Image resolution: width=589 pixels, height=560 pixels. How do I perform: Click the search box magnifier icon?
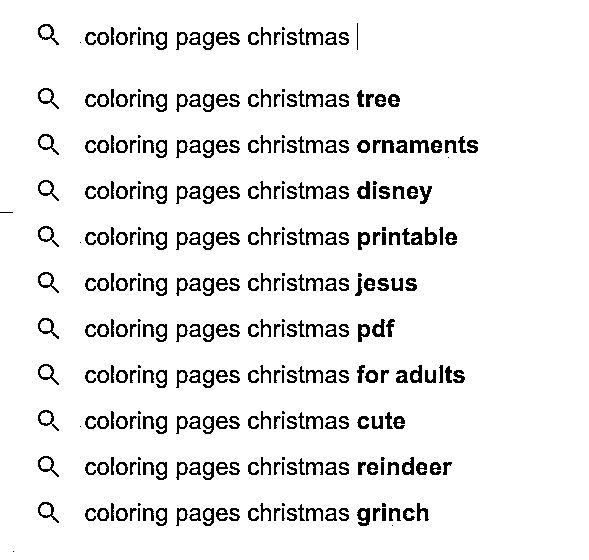click(48, 35)
